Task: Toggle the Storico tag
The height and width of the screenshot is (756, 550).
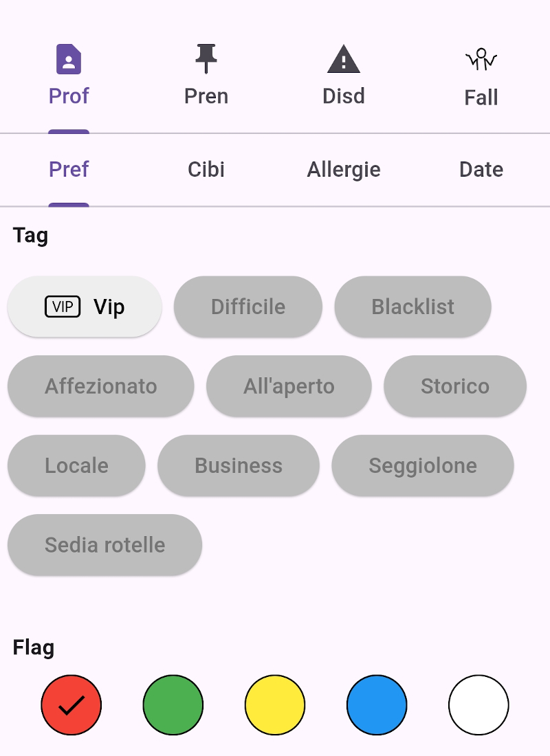Action: 455,386
